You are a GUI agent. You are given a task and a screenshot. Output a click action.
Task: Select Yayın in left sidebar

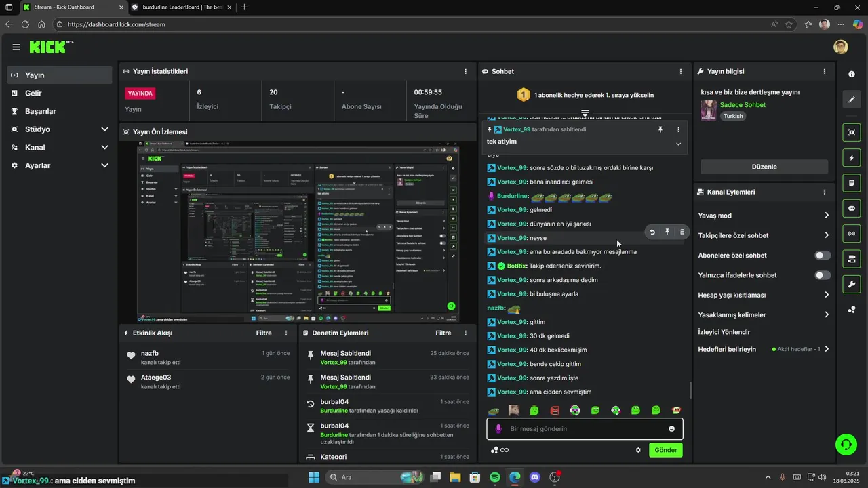coord(60,75)
